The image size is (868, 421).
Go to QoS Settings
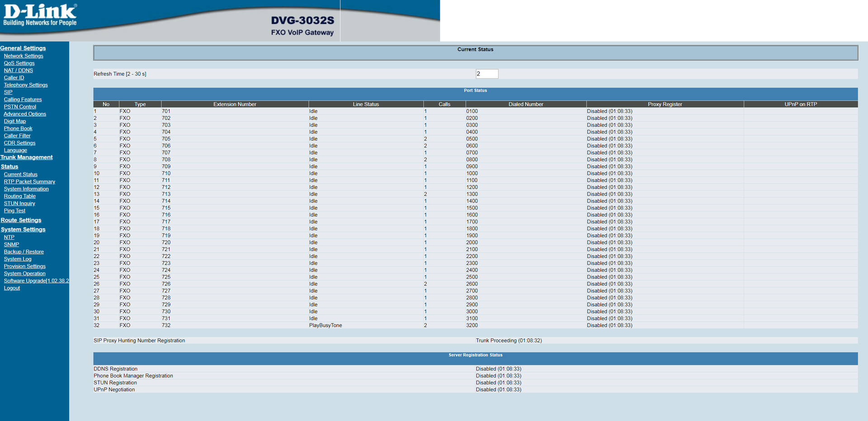[x=19, y=63]
